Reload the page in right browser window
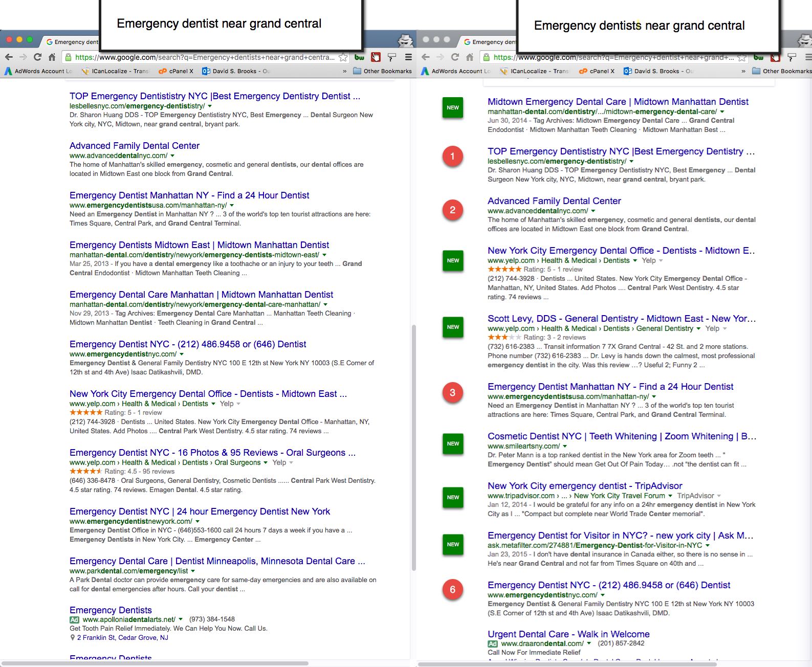The image size is (812, 667). coord(455,57)
